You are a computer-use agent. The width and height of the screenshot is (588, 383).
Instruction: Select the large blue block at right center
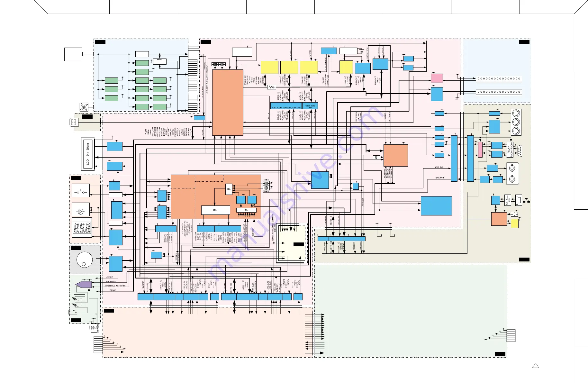[x=436, y=206]
